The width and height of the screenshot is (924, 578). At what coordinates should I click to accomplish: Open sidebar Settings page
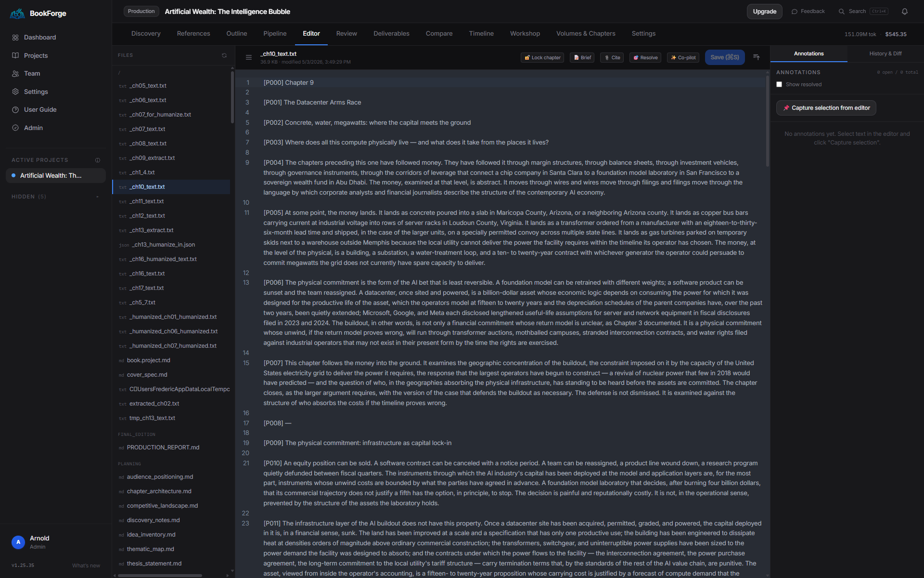point(36,92)
